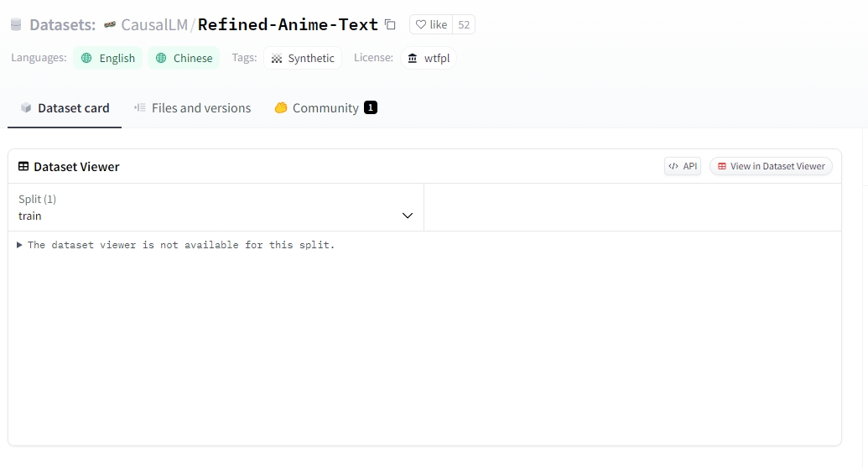868x468 pixels.
Task: Click View in Dataset Viewer button
Action: tap(771, 166)
